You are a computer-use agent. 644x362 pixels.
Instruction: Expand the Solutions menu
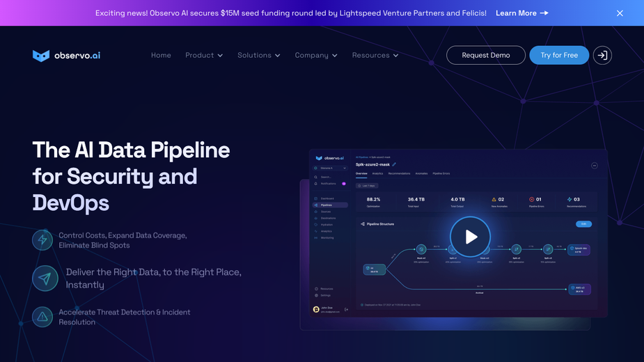259,55
